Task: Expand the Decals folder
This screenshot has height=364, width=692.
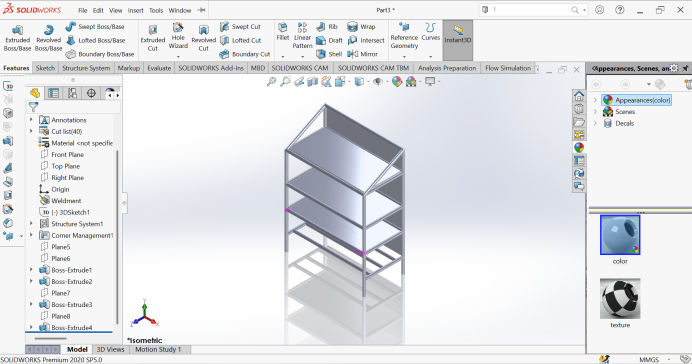Action: (595, 123)
